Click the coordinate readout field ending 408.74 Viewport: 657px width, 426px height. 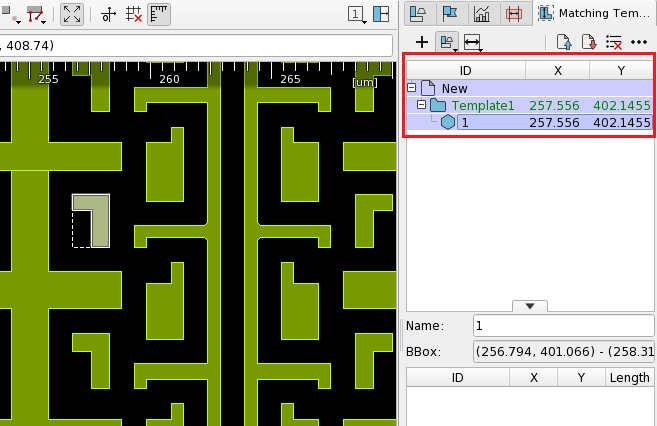coord(196,45)
